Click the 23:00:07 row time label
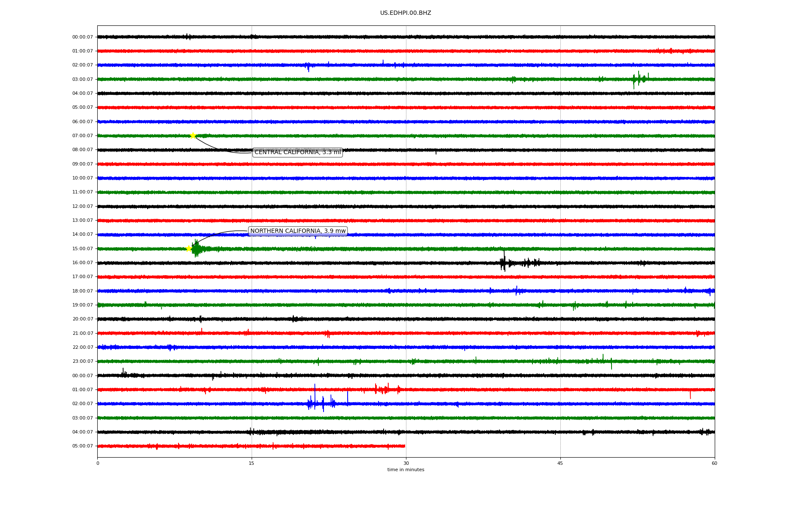This screenshot has height=508, width=812. tap(82, 362)
